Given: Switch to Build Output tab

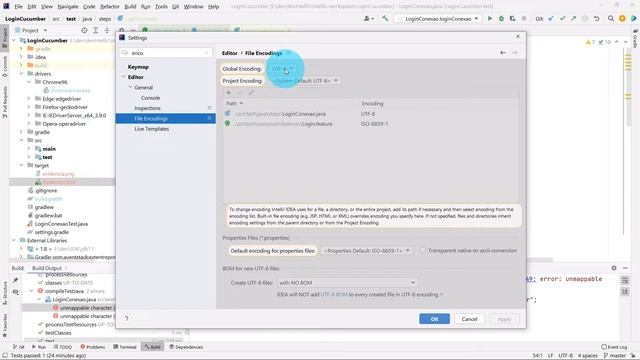Looking at the screenshot, I should click(47, 268).
